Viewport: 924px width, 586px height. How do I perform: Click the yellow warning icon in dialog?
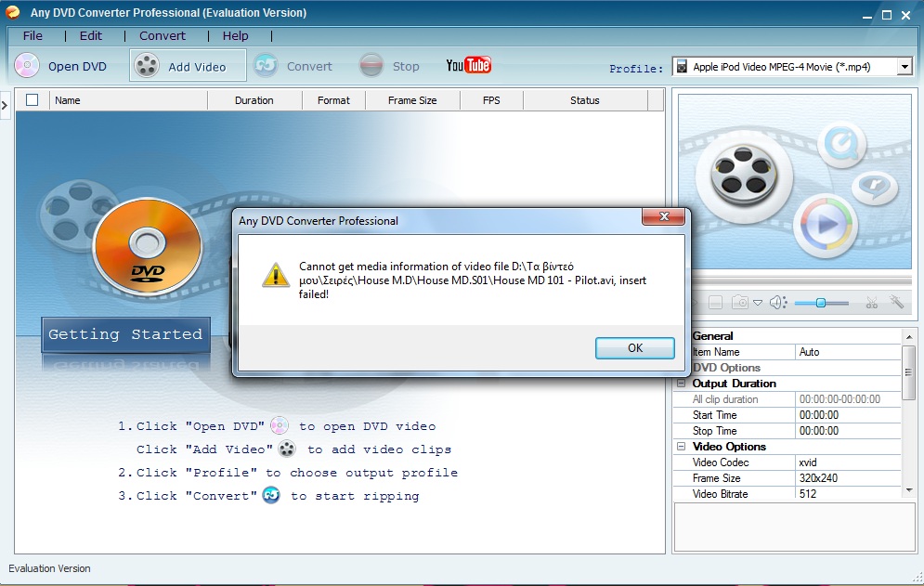coord(275,275)
